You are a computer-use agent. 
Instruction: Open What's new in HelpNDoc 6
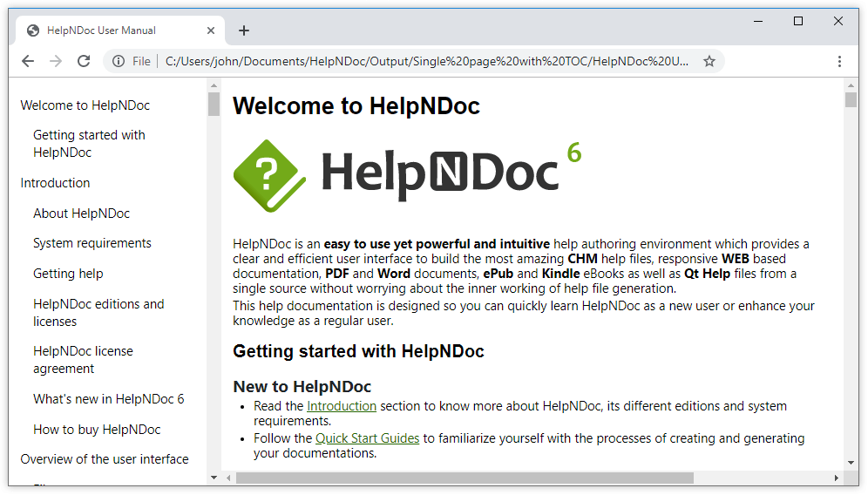click(108, 398)
